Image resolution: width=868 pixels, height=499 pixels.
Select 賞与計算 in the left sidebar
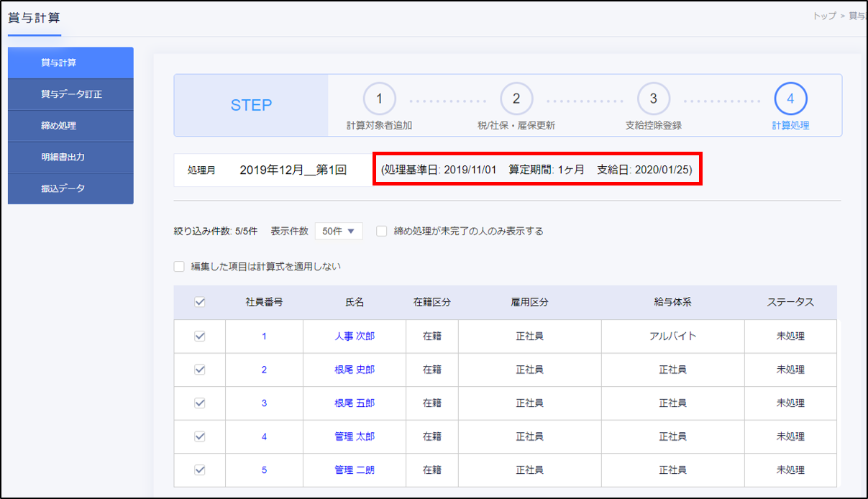click(70, 63)
